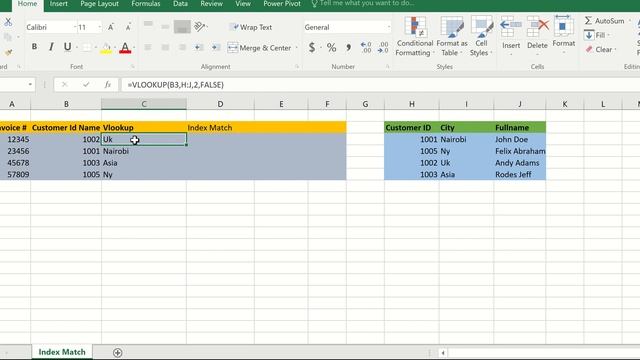The height and width of the screenshot is (360, 640).
Task: Toggle Italic formatting
Action: pos(51,47)
